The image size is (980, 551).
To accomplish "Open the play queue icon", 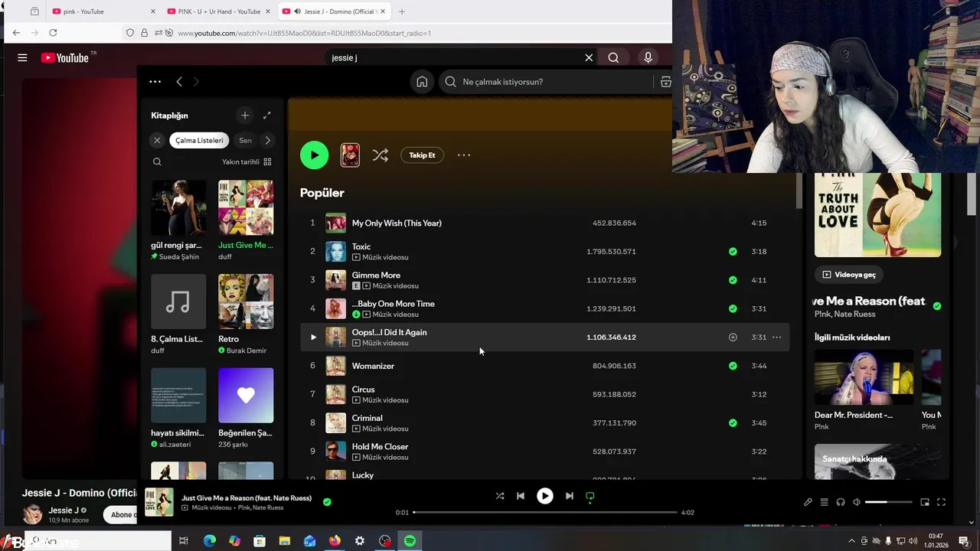I will [825, 502].
